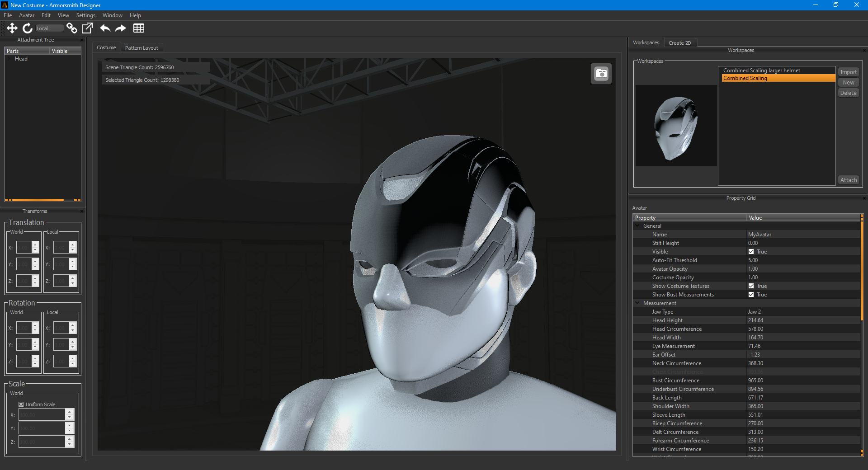This screenshot has height=470, width=868.
Task: Toggle Show Costume Textures checkbox
Action: point(751,286)
